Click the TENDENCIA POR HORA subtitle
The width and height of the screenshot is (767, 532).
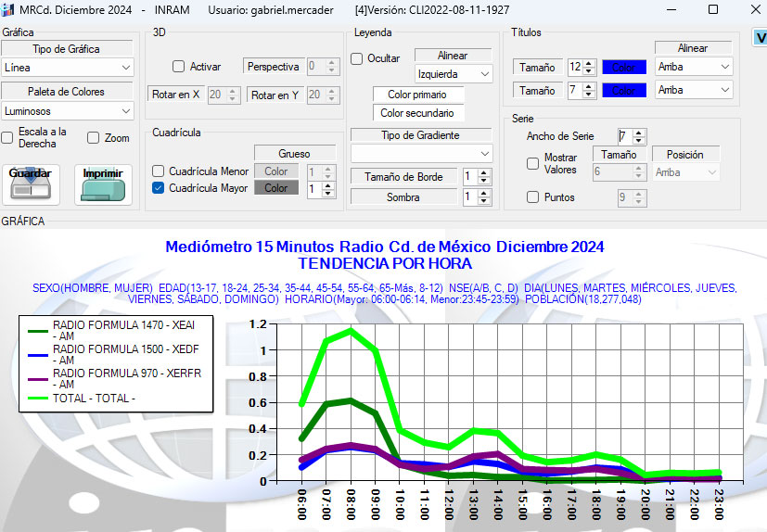[x=385, y=263]
